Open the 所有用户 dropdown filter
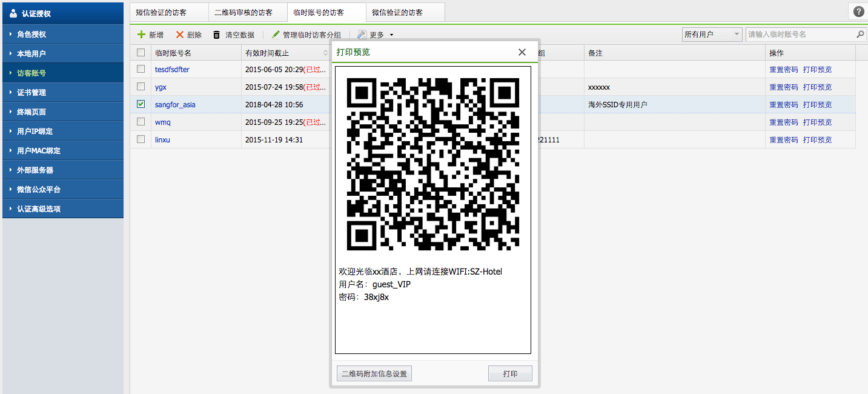The image size is (868, 394). (712, 35)
